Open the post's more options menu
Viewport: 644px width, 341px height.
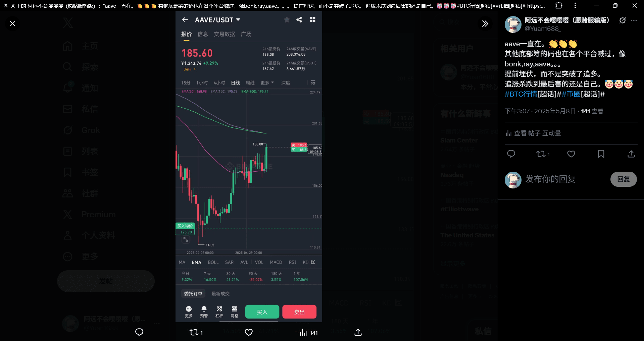tap(634, 20)
